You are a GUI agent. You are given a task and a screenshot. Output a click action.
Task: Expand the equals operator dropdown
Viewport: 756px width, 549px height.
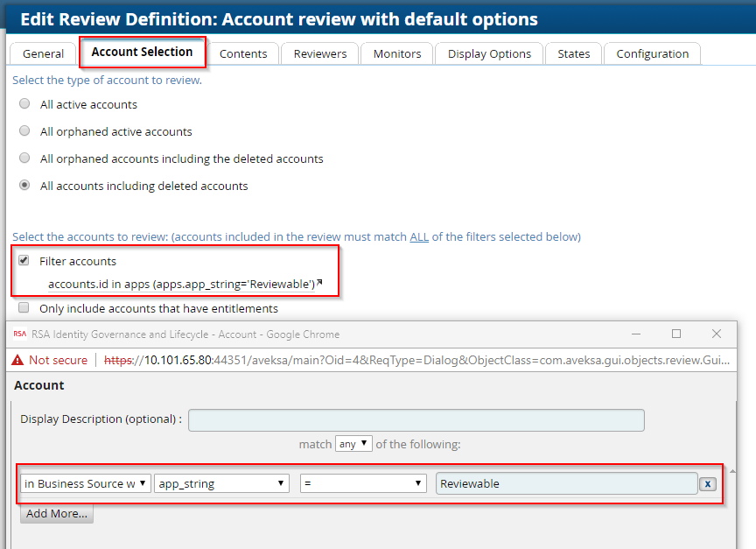click(x=363, y=482)
